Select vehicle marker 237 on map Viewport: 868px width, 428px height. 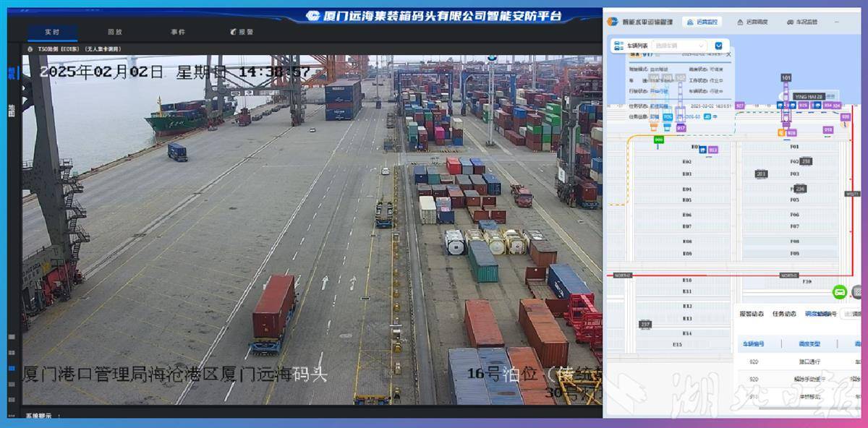coord(644,325)
